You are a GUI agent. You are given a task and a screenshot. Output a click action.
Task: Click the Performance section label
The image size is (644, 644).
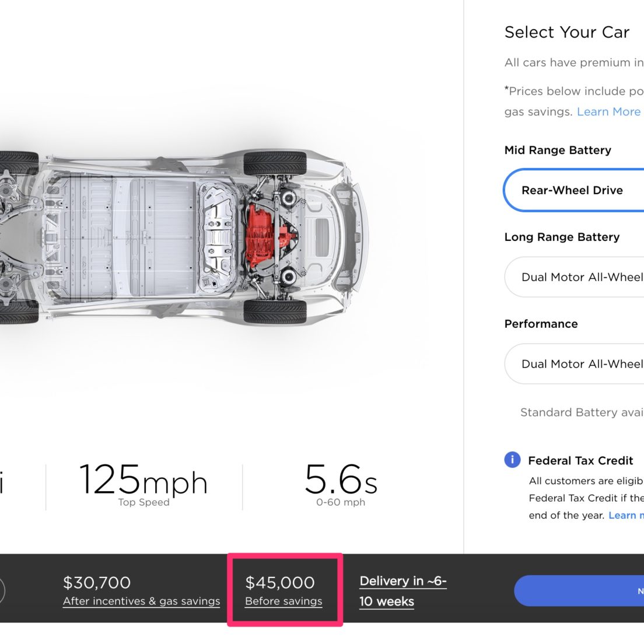541,324
